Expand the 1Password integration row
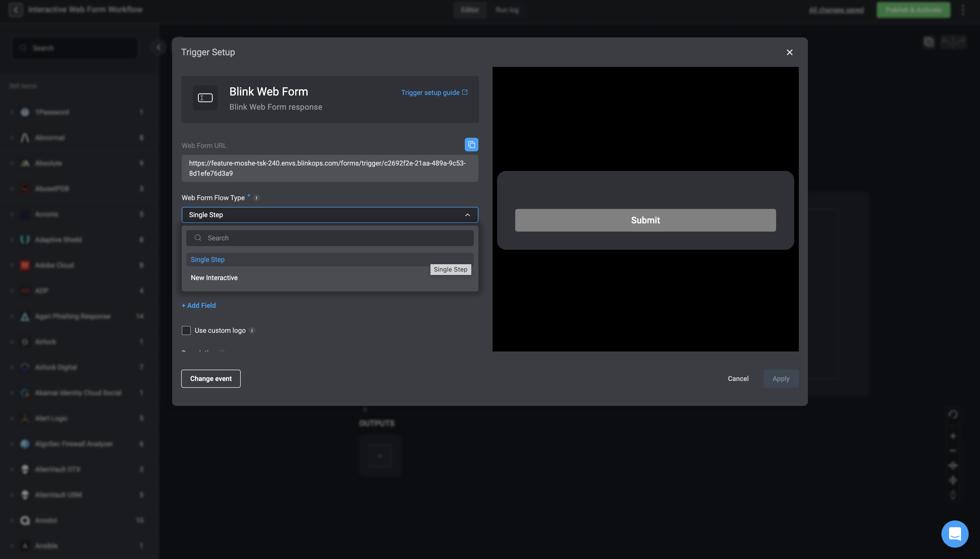980x559 pixels. tap(12, 112)
